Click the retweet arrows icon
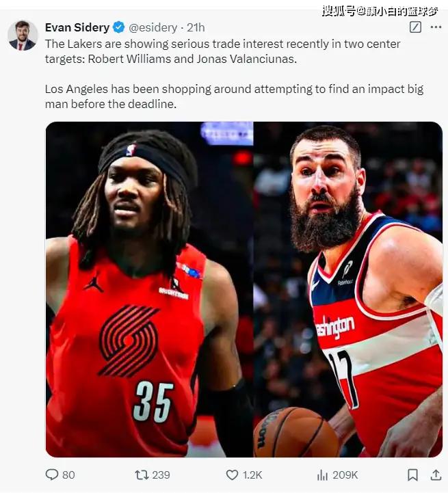Screen dimensions: 448x493 tap(142, 475)
